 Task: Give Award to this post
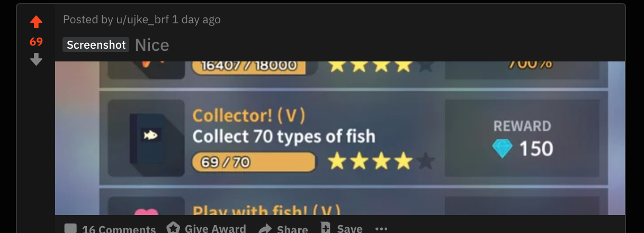[206, 228]
